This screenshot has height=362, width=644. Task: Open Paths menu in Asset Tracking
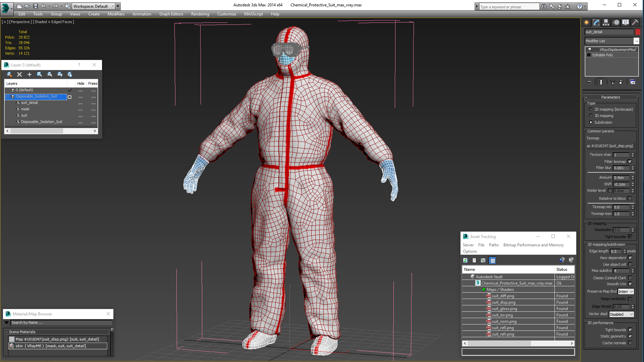494,245
